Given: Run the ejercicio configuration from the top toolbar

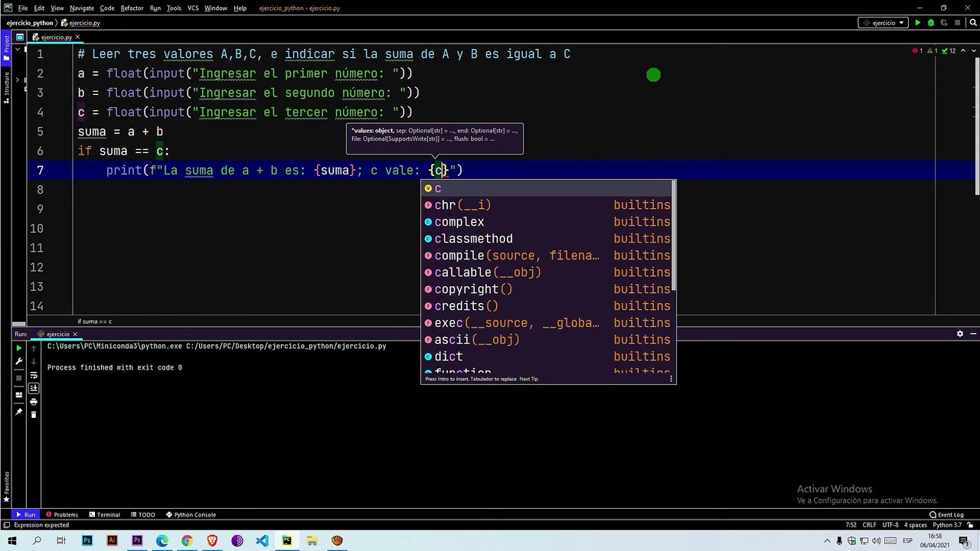Looking at the screenshot, I should pyautogui.click(x=917, y=23).
